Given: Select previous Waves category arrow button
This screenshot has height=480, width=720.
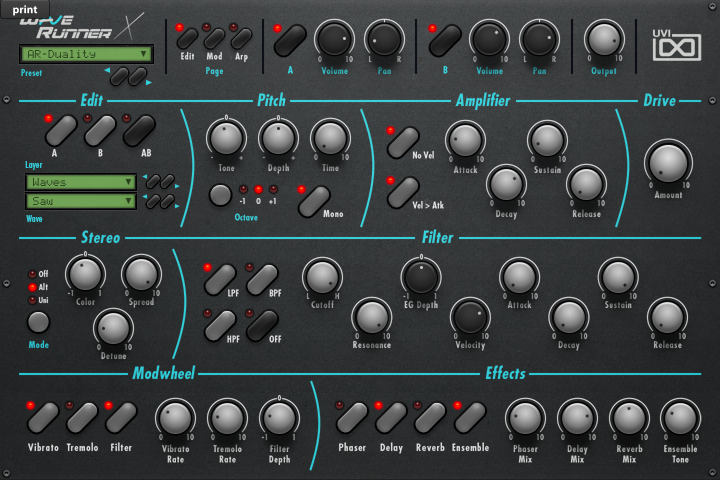Looking at the screenshot, I should [153, 181].
